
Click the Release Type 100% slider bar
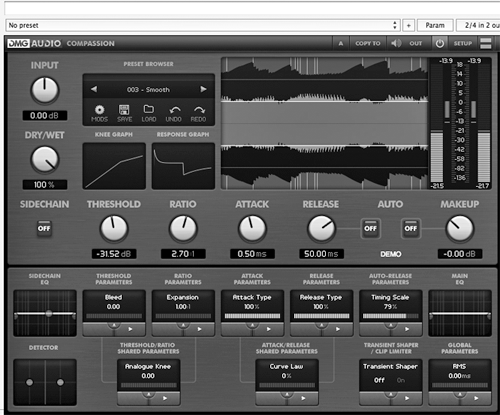coord(321,316)
